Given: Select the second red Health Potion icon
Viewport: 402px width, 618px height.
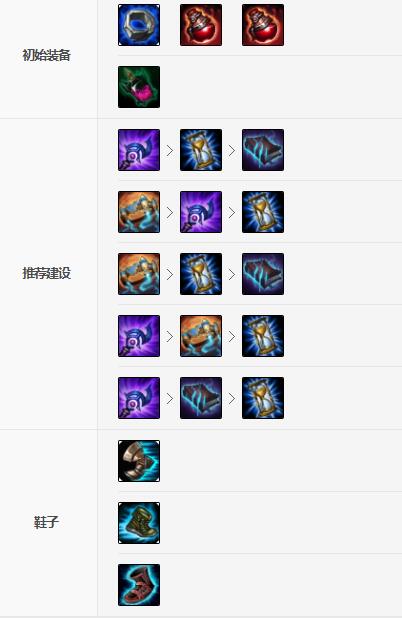Looking at the screenshot, I should tap(263, 25).
